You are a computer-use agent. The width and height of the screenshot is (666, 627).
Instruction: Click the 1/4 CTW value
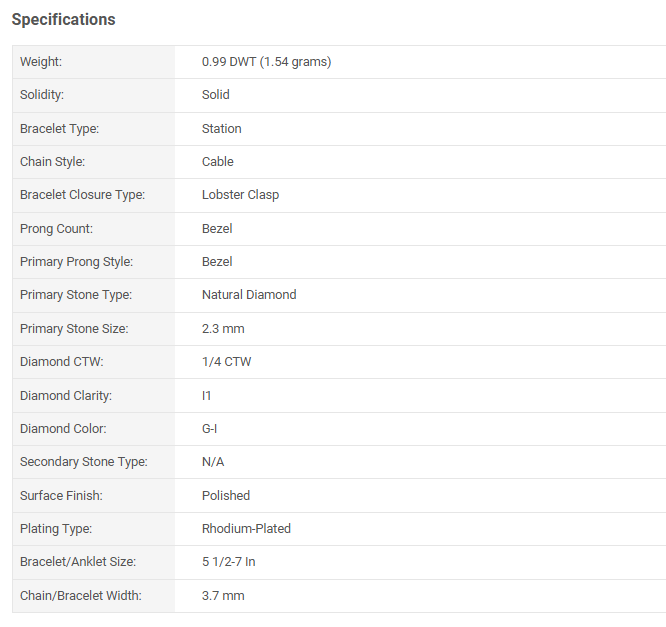tap(226, 362)
